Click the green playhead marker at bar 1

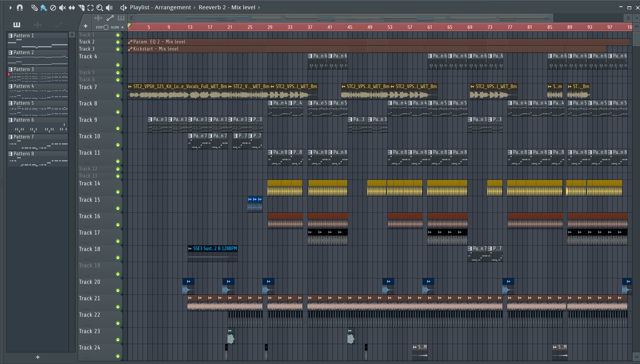click(129, 26)
